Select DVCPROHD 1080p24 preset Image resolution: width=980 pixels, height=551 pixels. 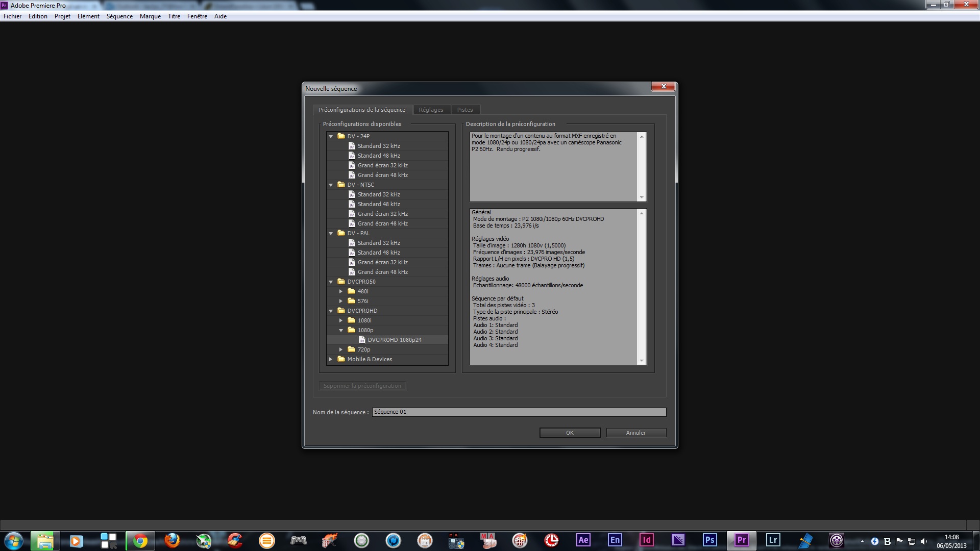pyautogui.click(x=387, y=340)
